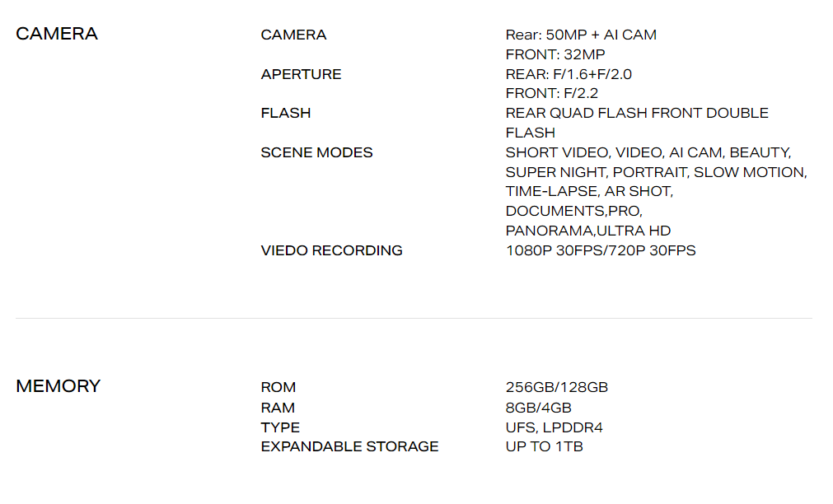This screenshot has width=833, height=504.
Task: Click the FLASH spec label
Action: [286, 113]
